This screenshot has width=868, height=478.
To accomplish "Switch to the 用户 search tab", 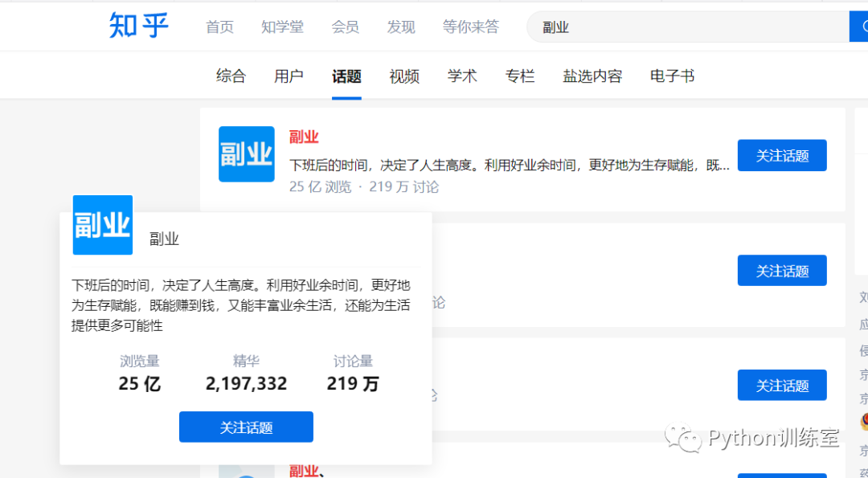I will [289, 76].
